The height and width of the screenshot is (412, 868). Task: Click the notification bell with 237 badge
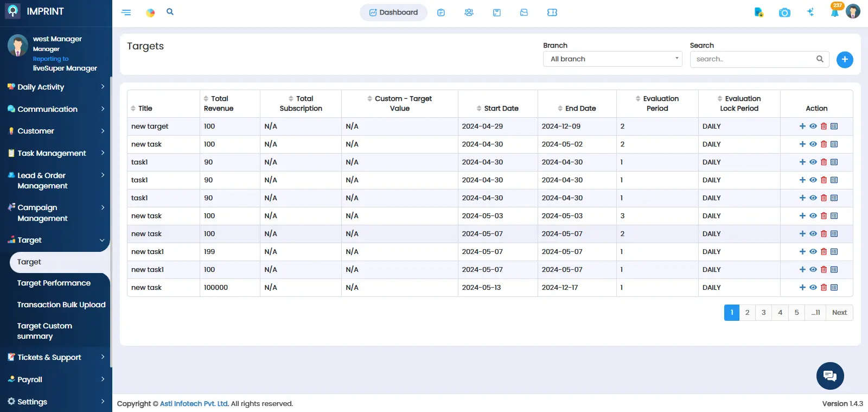coord(834,12)
